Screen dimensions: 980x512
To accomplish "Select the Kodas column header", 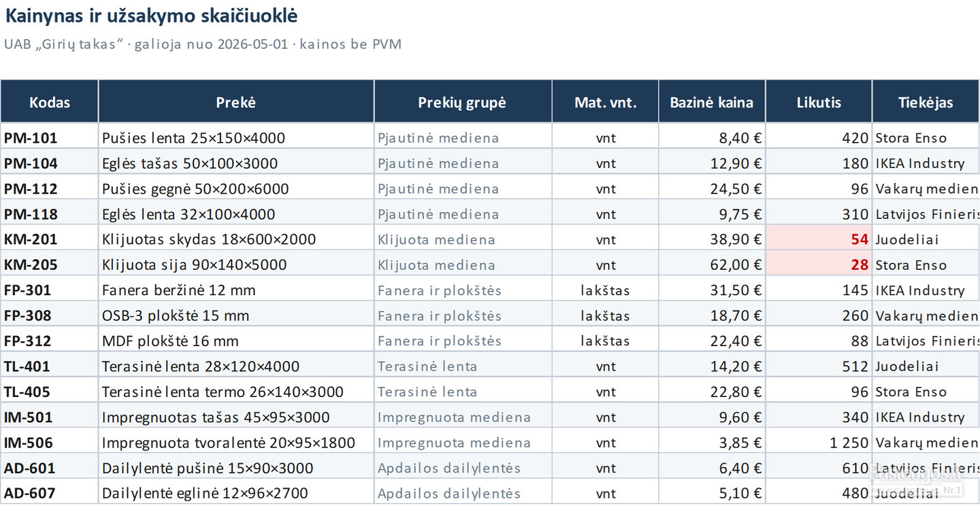I will click(x=50, y=101).
